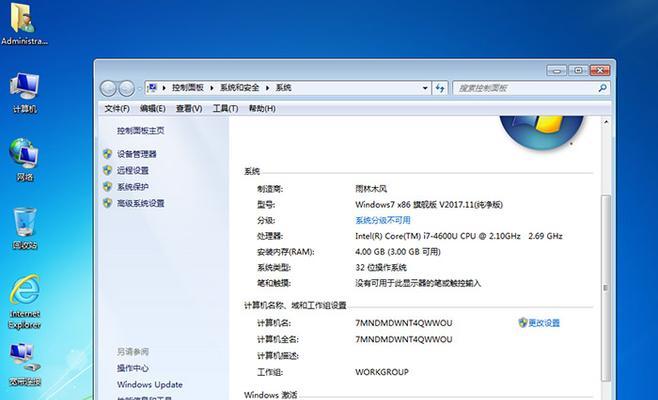Open the desktop icon below Internet Explorer

[x=25, y=364]
